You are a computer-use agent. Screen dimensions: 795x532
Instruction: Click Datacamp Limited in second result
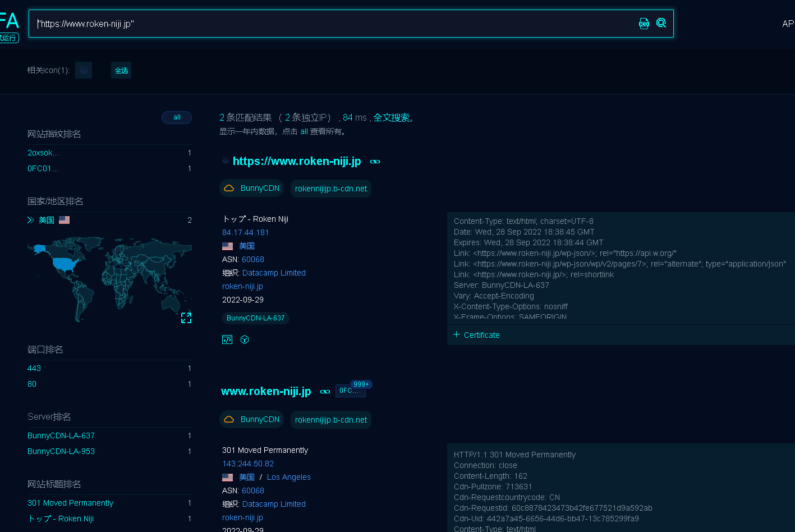pos(274,504)
